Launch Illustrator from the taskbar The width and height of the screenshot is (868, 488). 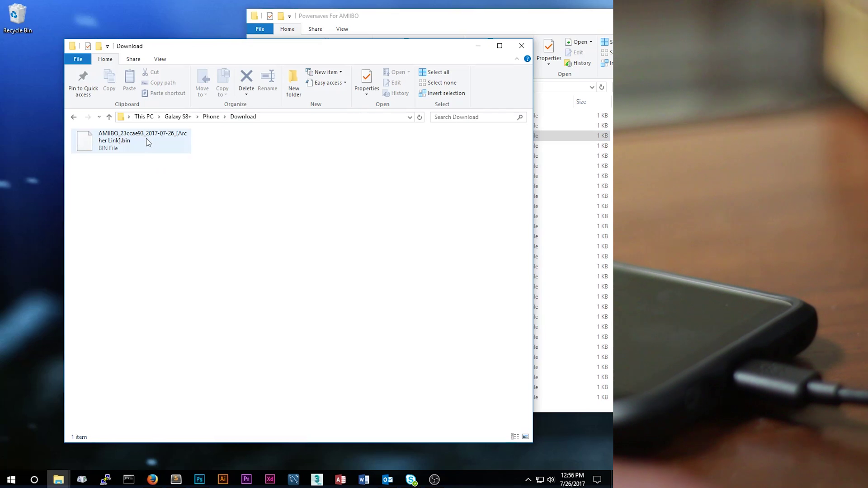(x=223, y=479)
